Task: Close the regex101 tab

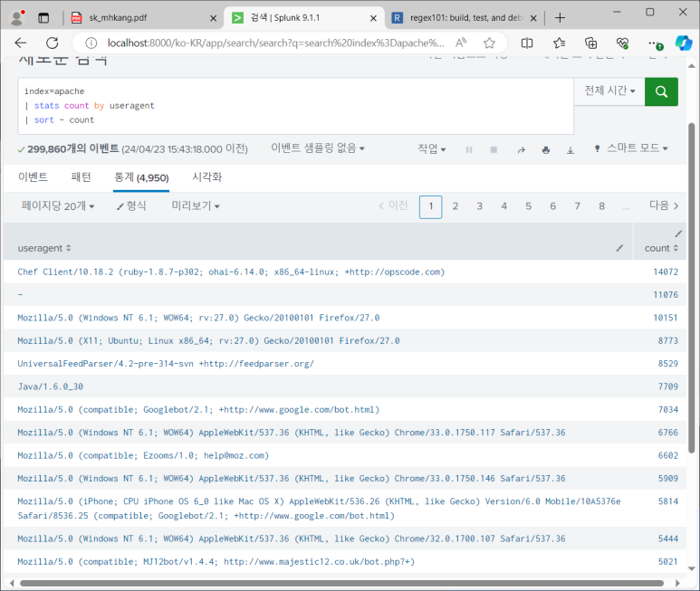Action: coord(533,18)
